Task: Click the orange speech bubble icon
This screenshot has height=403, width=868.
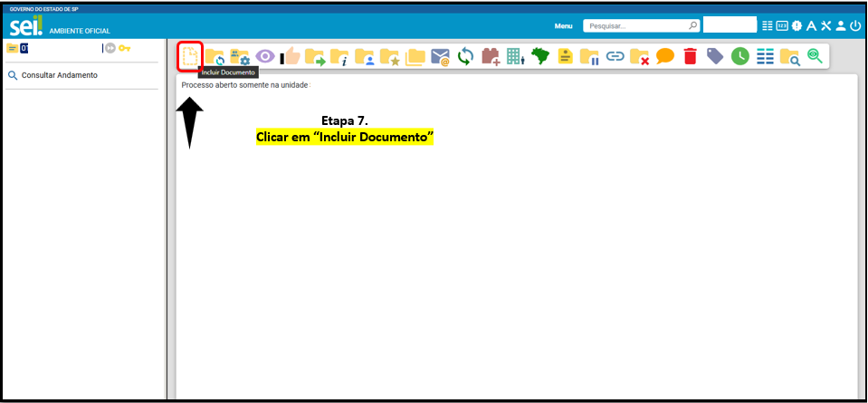Action: click(665, 57)
